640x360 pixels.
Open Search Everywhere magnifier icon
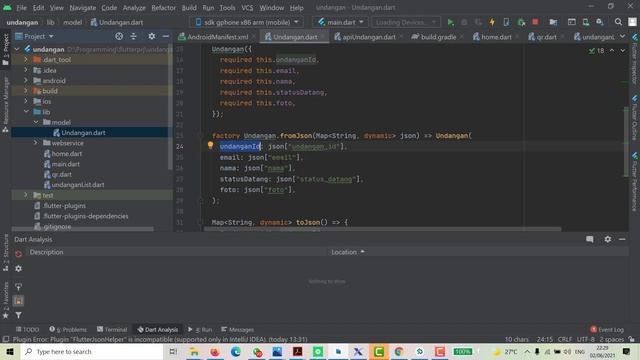point(618,22)
